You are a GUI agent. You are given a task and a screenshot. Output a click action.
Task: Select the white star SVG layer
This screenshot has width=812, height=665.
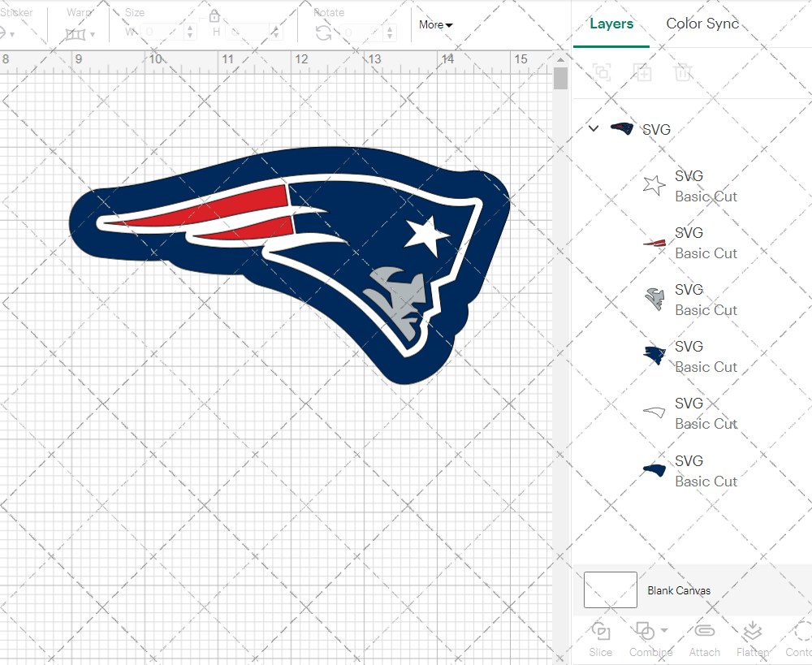tap(689, 186)
